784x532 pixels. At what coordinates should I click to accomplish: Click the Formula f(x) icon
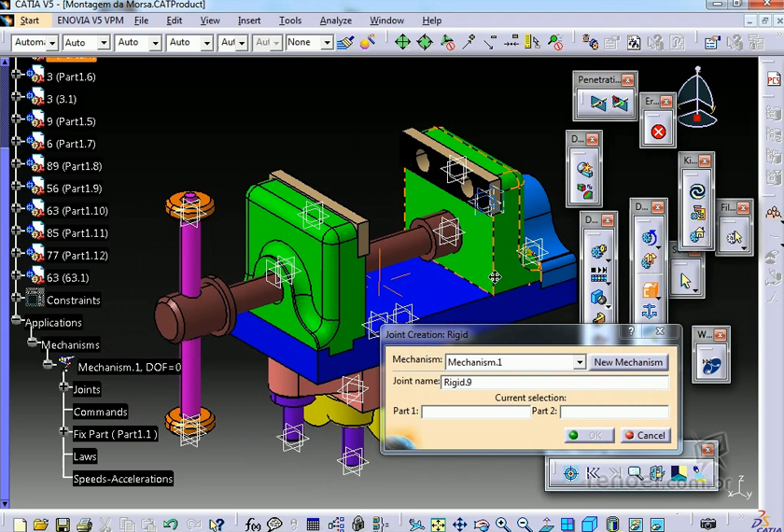252,525
